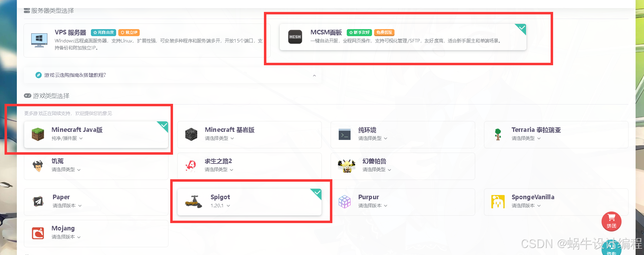The width and height of the screenshot is (644, 255).
Task: Open Purpur 请选择版本 dropdown
Action: tap(373, 206)
